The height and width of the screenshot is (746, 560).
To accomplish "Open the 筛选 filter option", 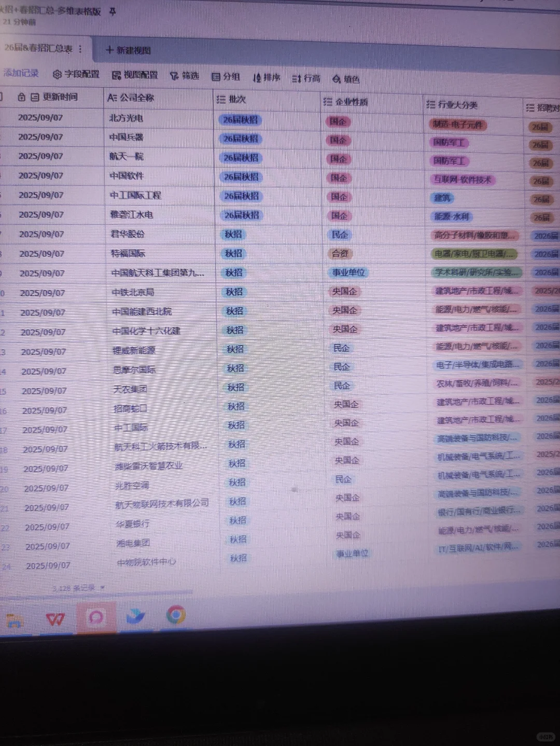I will point(185,76).
